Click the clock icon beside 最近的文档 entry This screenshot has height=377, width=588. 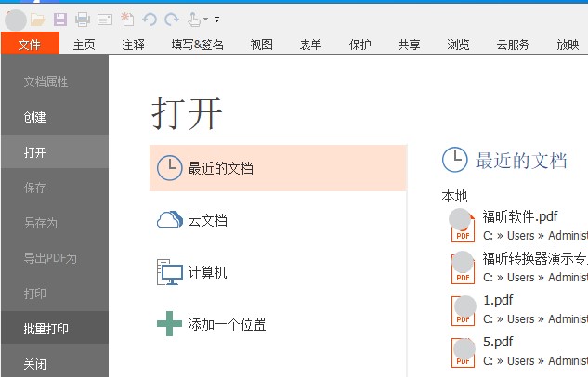coord(169,167)
